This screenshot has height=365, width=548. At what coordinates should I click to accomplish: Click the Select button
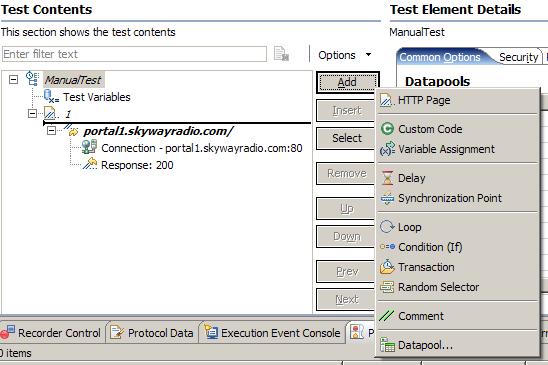[x=346, y=138]
